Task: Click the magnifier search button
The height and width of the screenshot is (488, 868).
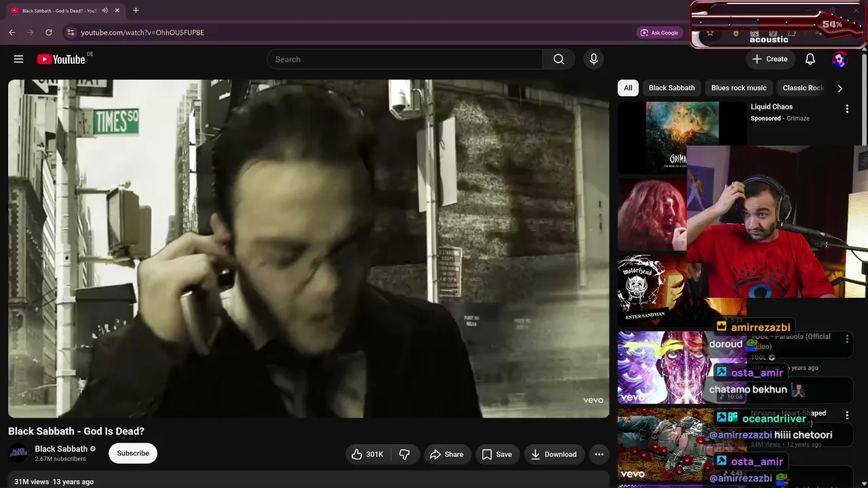Action: click(559, 59)
